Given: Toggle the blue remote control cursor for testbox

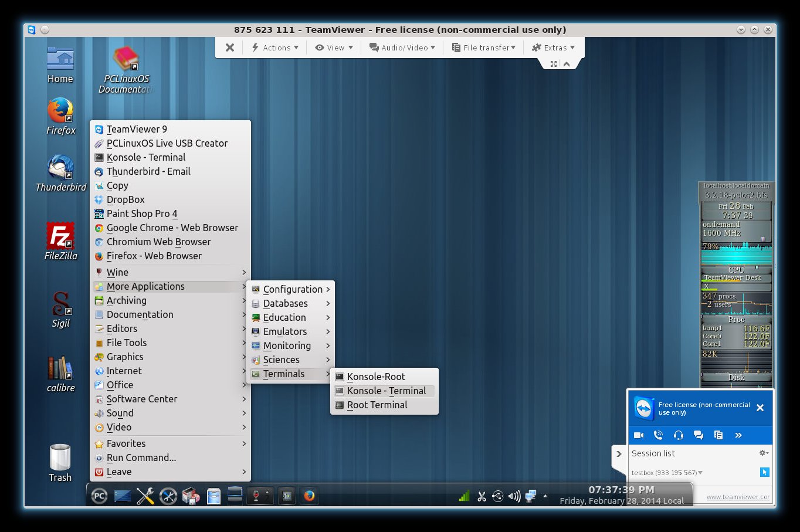Looking at the screenshot, I should click(764, 472).
